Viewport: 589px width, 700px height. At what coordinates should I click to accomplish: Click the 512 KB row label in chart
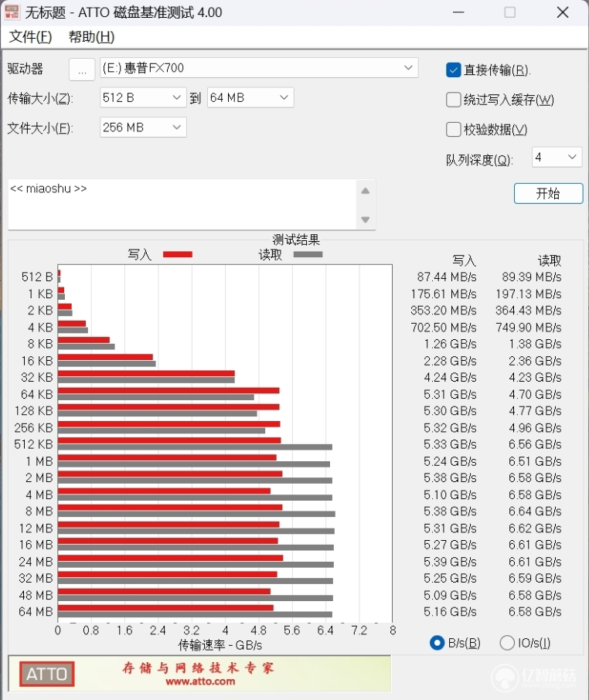33,444
